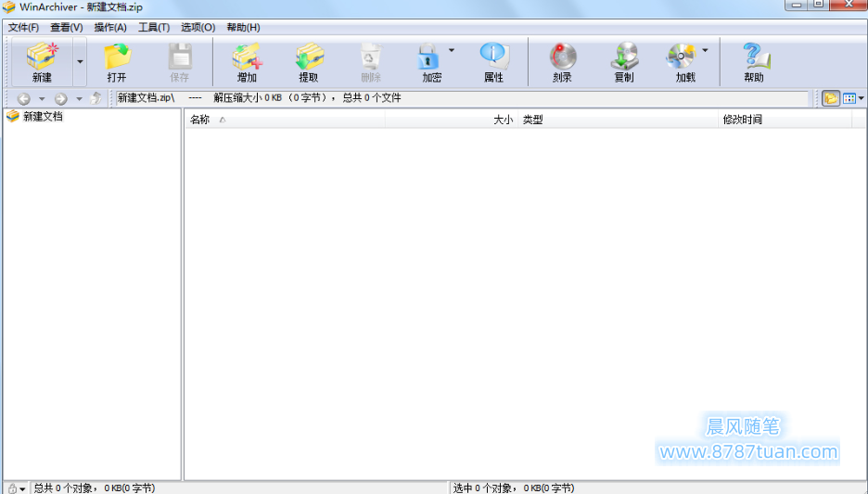Screen dimensions: 868x494
Task: Click the address bar showing 新建文档.zip\
Action: point(463,98)
